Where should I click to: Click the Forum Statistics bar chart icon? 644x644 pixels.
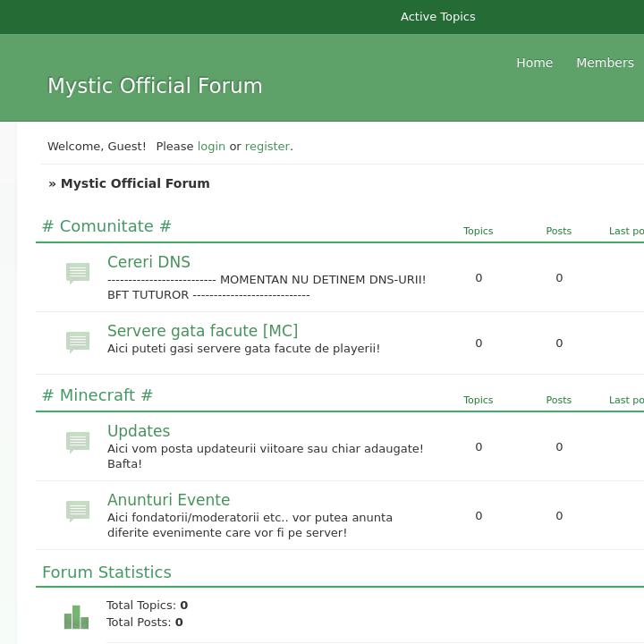pyautogui.click(x=77, y=616)
